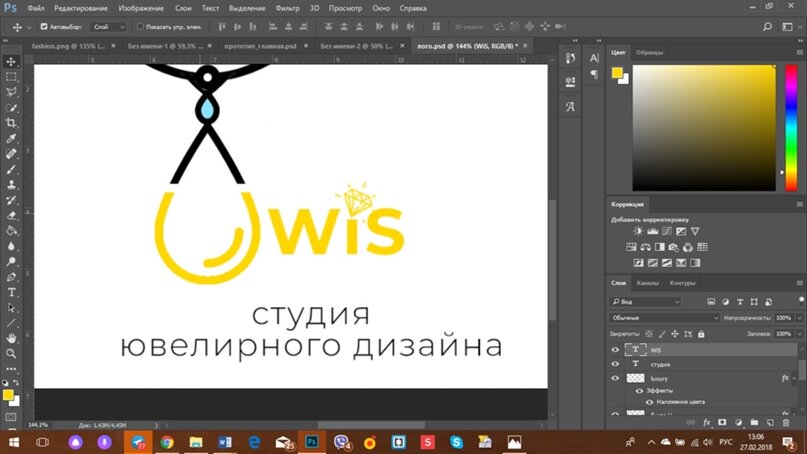
Task: Open the Непрозрачность opacity dropdown arrow
Action: pos(799,318)
